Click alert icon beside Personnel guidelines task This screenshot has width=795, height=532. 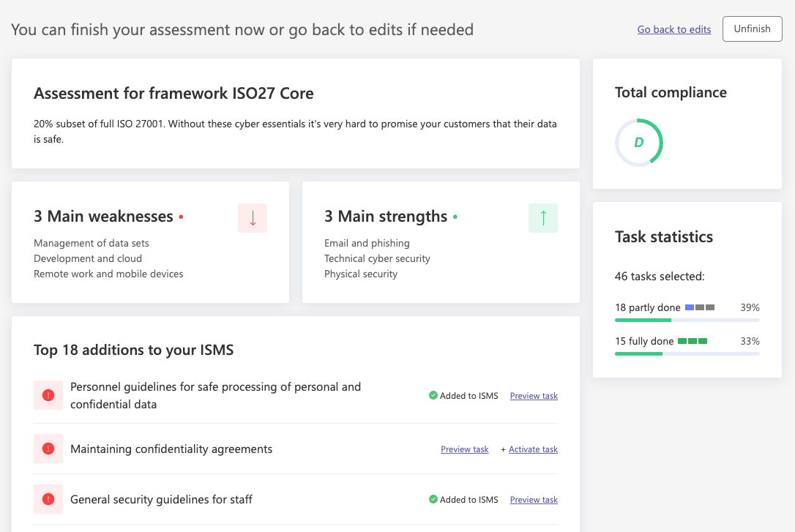(x=48, y=395)
